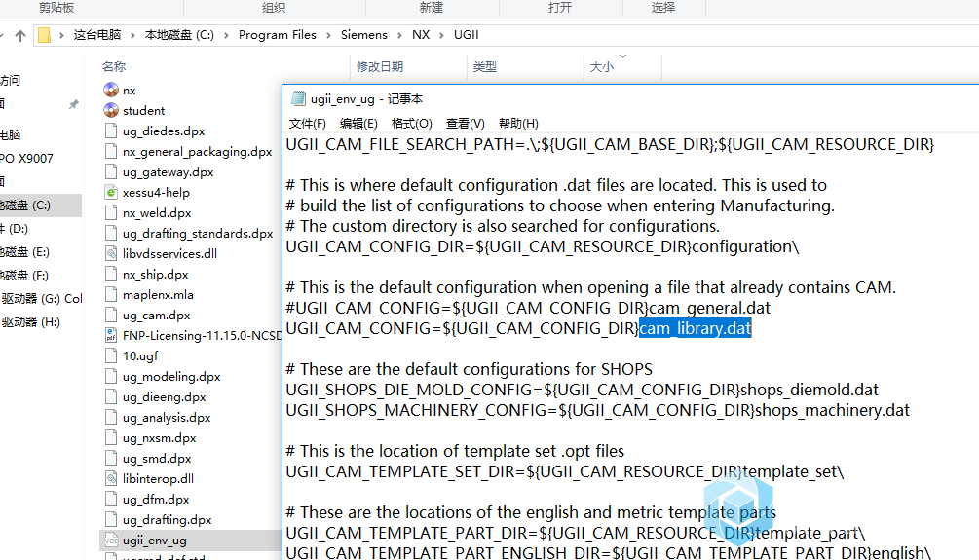Click the nx_ship.dpx file icon

click(x=111, y=274)
